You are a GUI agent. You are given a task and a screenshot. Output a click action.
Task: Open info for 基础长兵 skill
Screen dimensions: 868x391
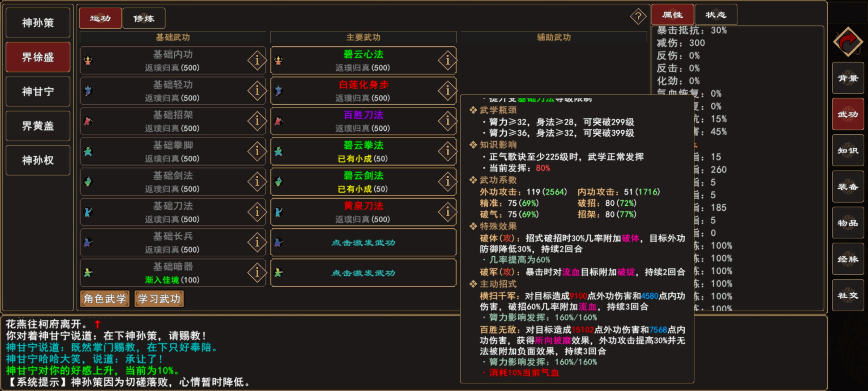257,243
